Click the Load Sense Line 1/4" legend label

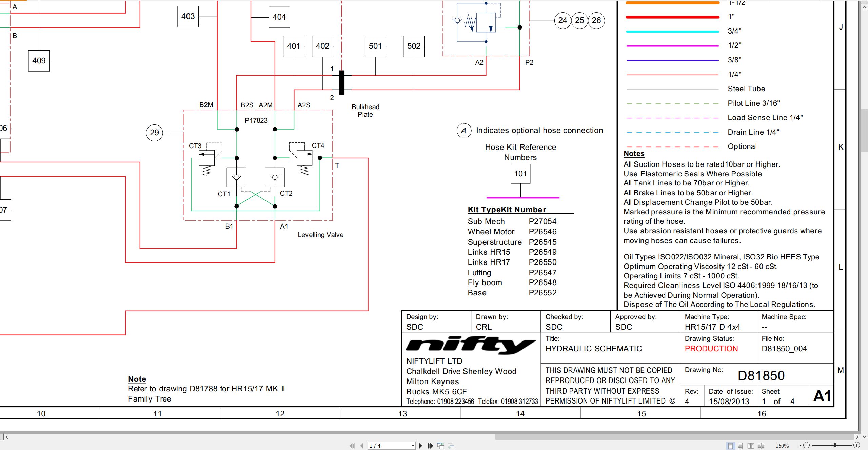(765, 118)
